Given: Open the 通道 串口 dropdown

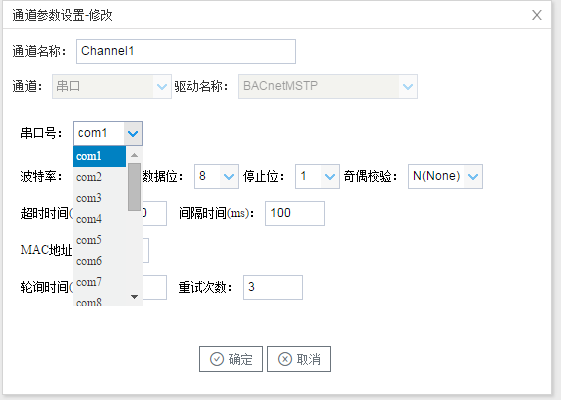Looking at the screenshot, I should pyautogui.click(x=162, y=86).
